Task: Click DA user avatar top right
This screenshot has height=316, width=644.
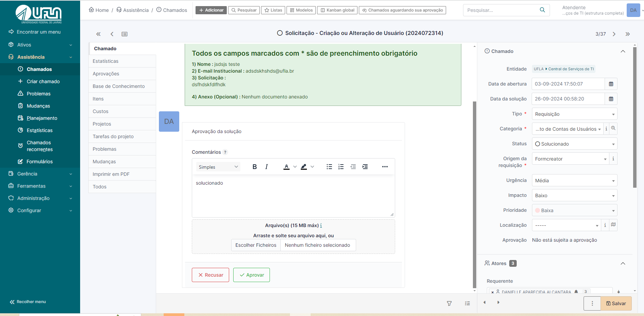Action: tap(633, 10)
